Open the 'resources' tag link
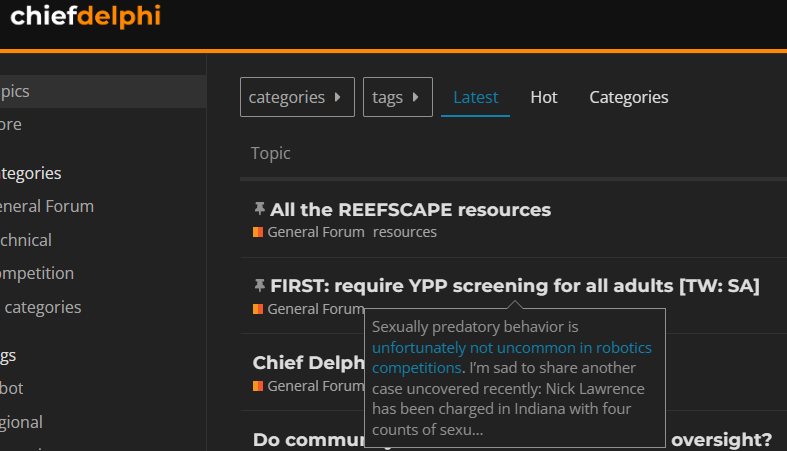 (405, 232)
